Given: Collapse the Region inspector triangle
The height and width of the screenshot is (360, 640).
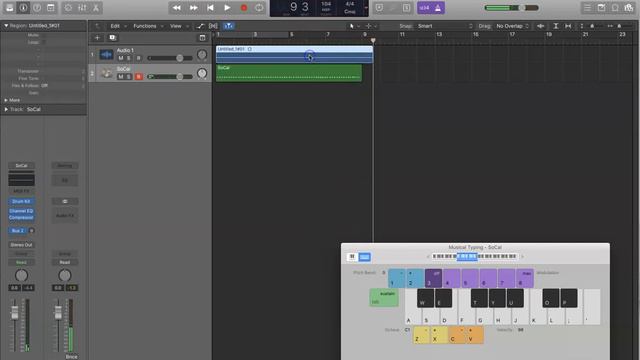Looking at the screenshot, I should [x=6, y=26].
